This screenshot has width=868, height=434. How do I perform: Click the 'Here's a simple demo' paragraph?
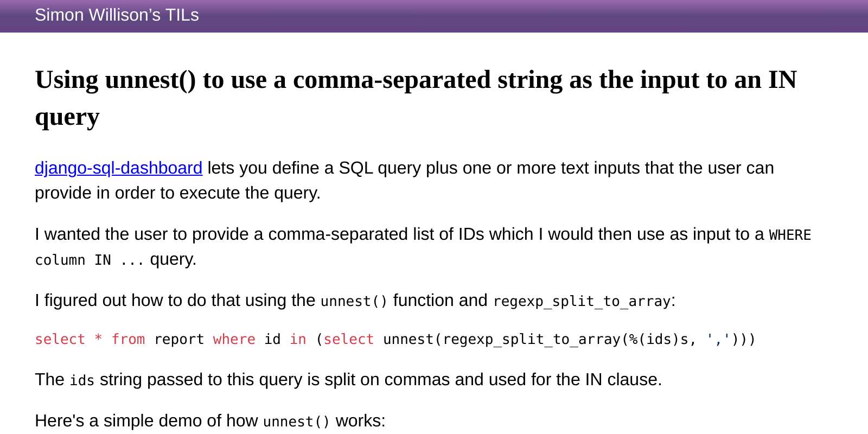coord(210,420)
